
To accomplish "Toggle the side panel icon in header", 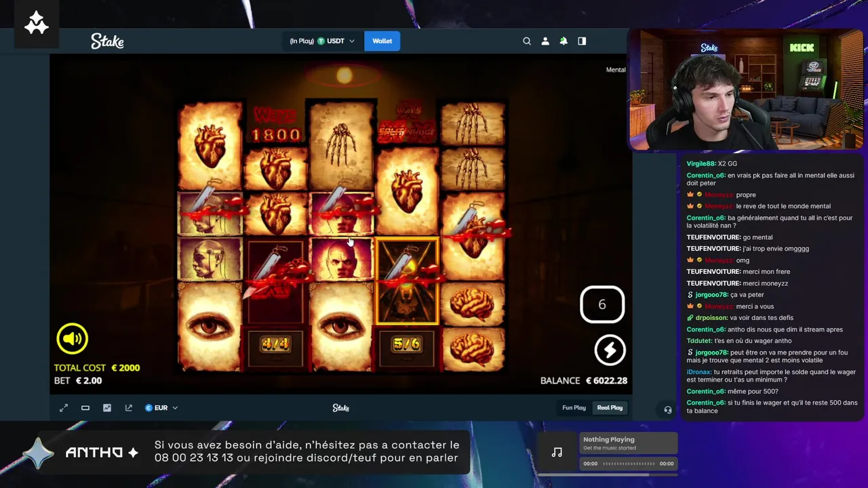I will (582, 41).
